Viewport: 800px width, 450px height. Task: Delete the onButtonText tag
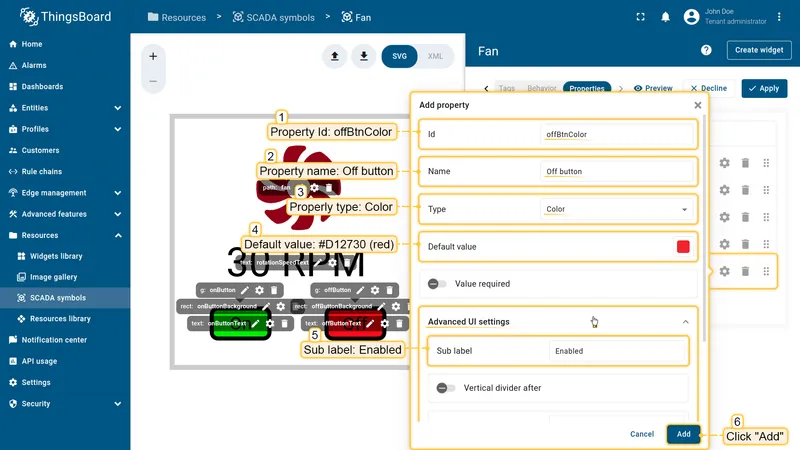(285, 323)
